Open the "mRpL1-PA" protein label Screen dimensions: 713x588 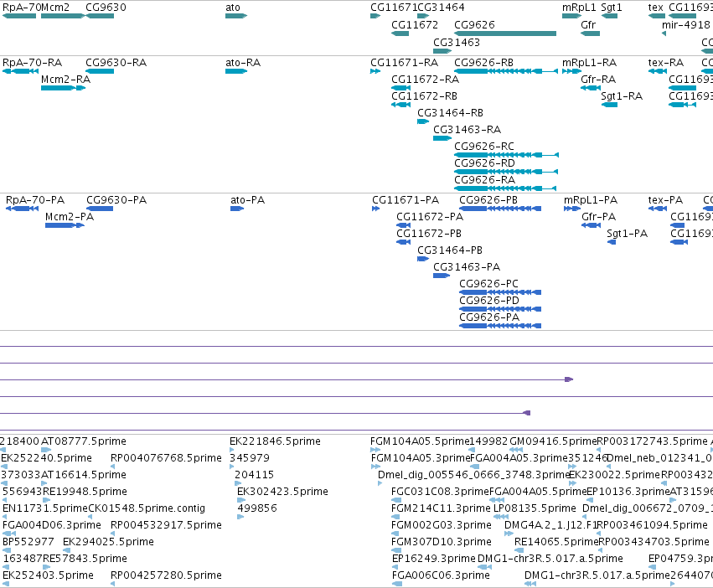click(591, 199)
